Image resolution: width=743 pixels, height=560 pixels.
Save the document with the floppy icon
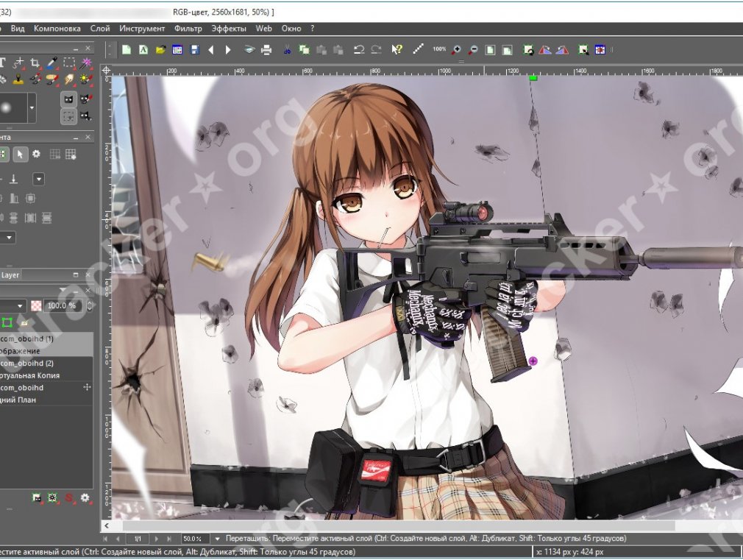coord(194,49)
